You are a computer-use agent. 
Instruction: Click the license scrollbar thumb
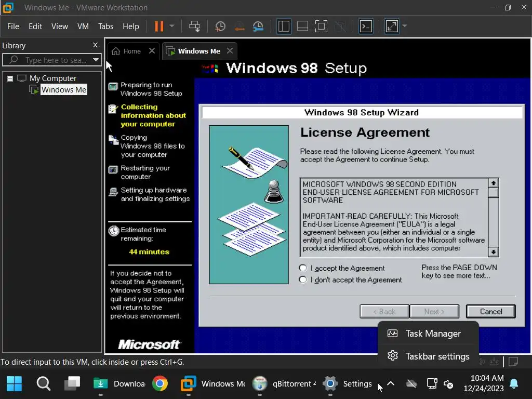click(x=494, y=193)
